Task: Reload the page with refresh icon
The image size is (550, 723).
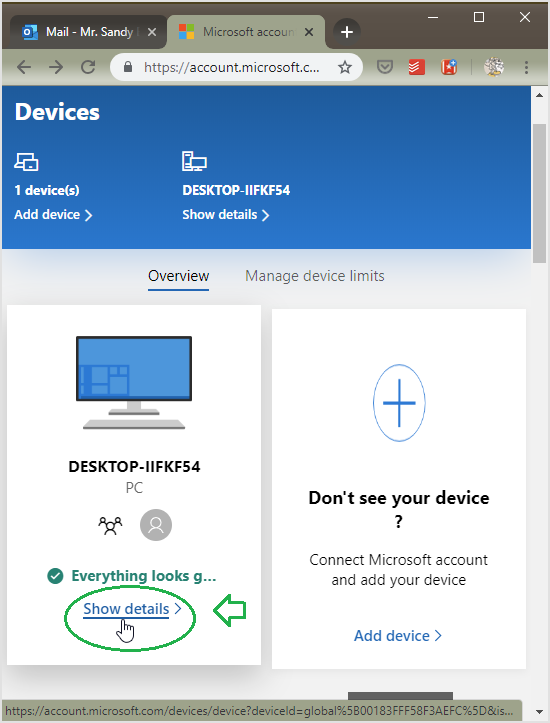Action: 88,67
